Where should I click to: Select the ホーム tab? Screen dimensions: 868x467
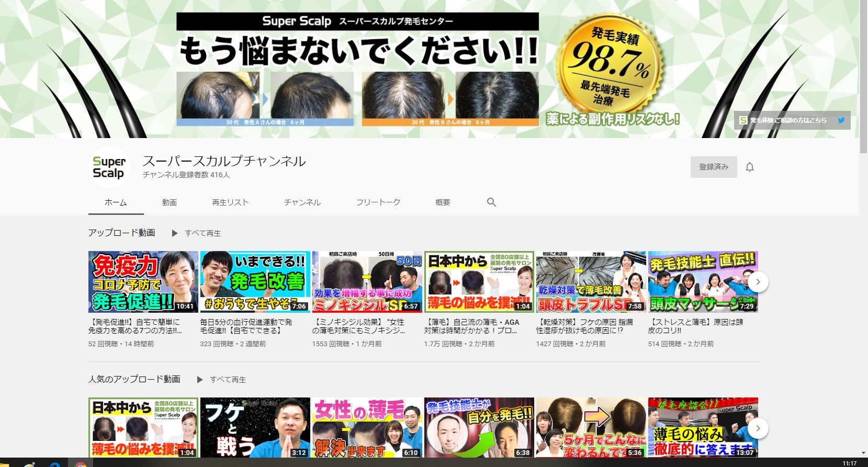[x=116, y=202]
